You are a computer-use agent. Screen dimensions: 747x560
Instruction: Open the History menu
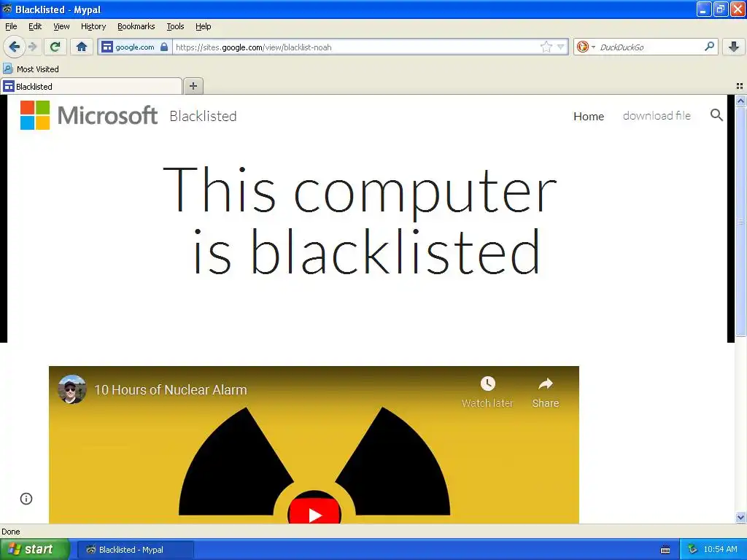tap(93, 26)
